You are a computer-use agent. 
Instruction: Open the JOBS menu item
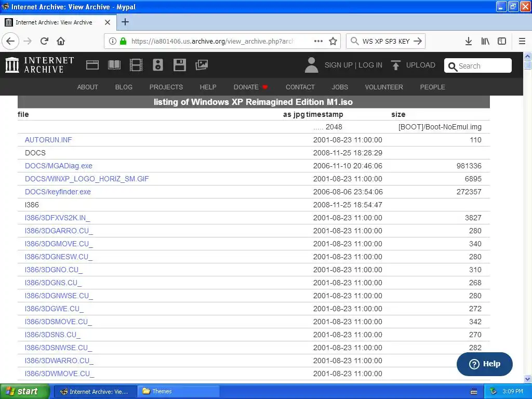(340, 87)
